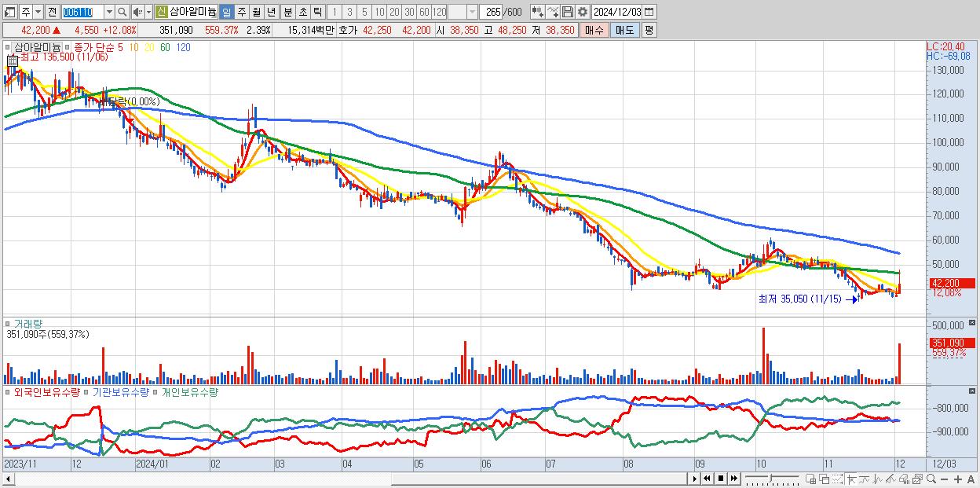Select second 초 chart period
Image resolution: width=980 pixels, height=488 pixels.
coord(303,12)
